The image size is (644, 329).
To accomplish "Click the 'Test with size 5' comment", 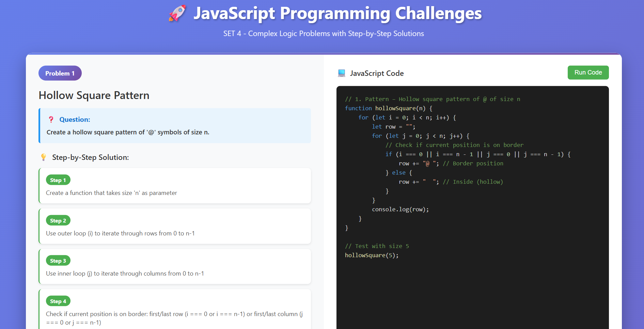I will coord(377,246).
